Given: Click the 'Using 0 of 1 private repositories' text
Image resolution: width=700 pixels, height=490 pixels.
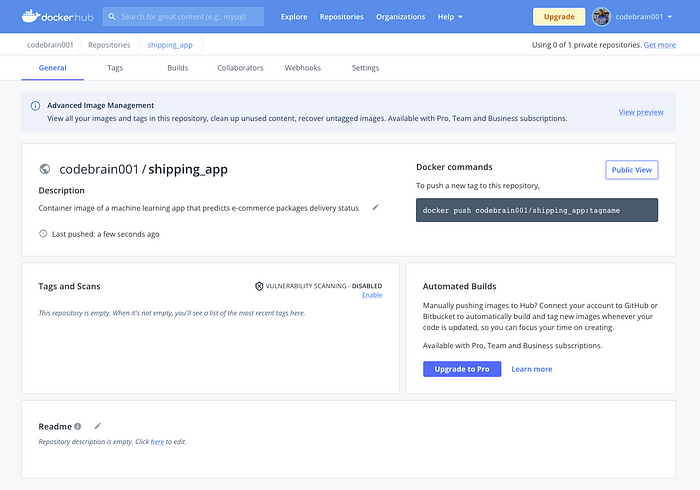Looking at the screenshot, I should pyautogui.click(x=586, y=45).
